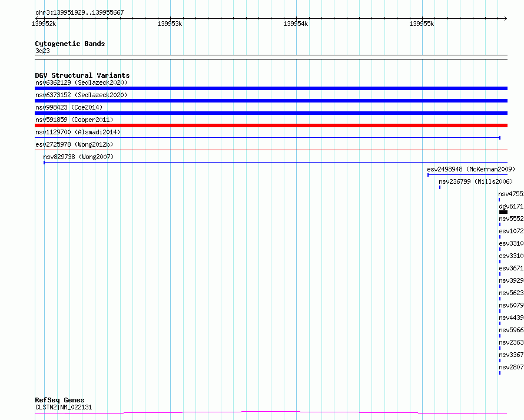Click the 3q23 cytogenetic band label
The height and width of the screenshot is (420, 524).
[42, 51]
